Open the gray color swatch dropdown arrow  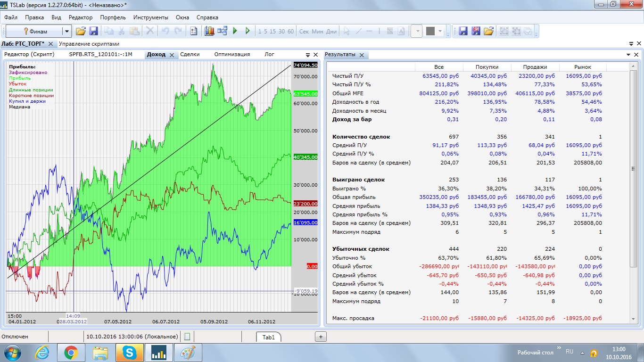coord(440,32)
